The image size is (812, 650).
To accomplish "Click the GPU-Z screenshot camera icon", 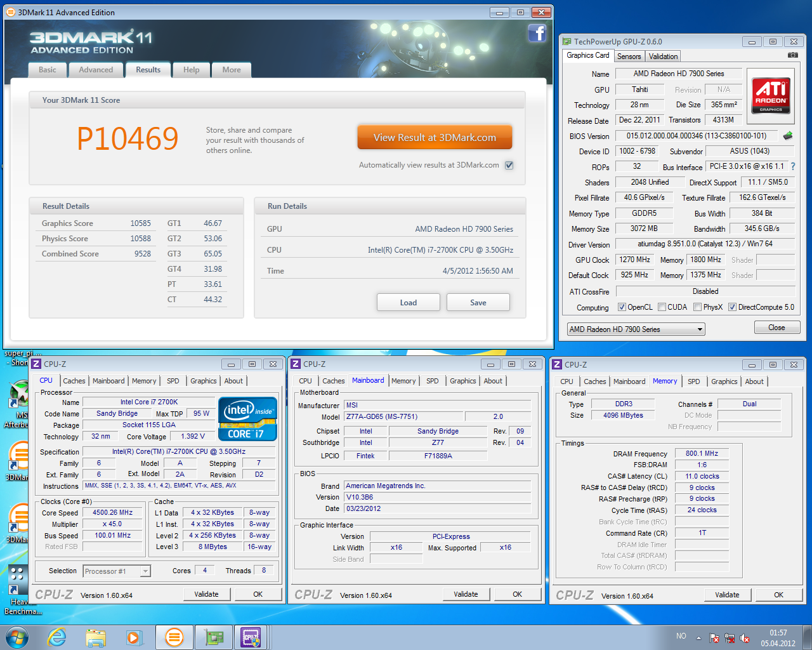I will (792, 55).
